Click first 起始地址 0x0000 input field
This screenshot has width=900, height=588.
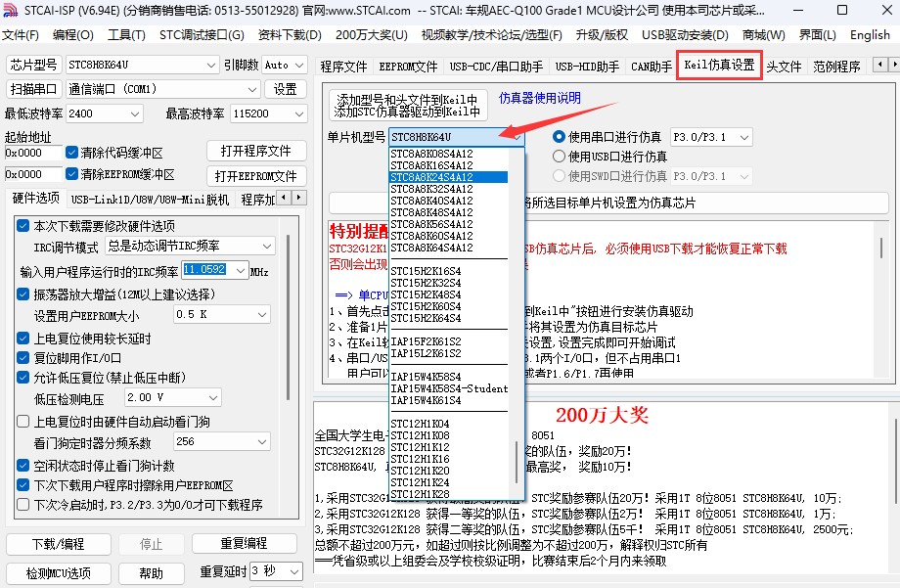[32, 153]
